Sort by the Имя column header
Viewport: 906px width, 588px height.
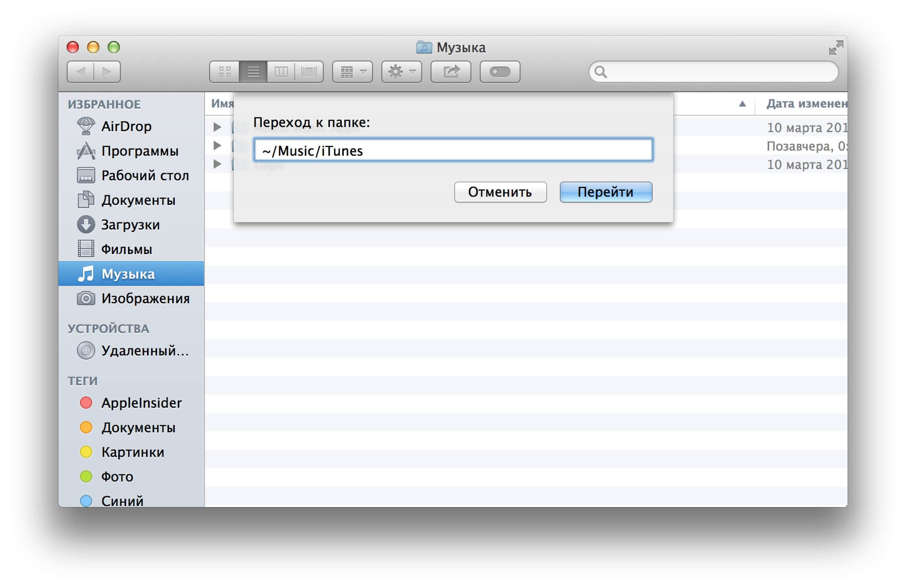222,103
